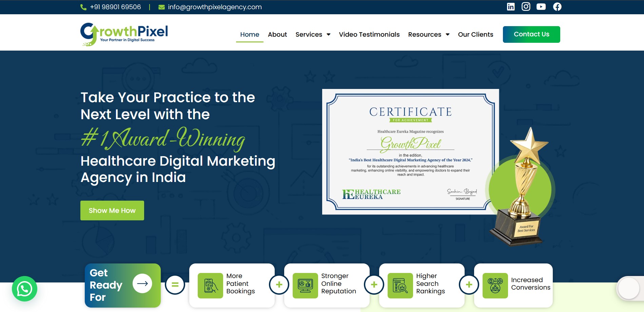Screen dimensions: 644x312
Task: Click the Stronger Online Reputation text
Action: (338, 283)
